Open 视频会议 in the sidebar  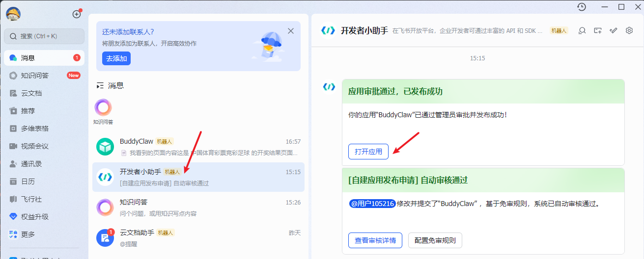(44, 146)
